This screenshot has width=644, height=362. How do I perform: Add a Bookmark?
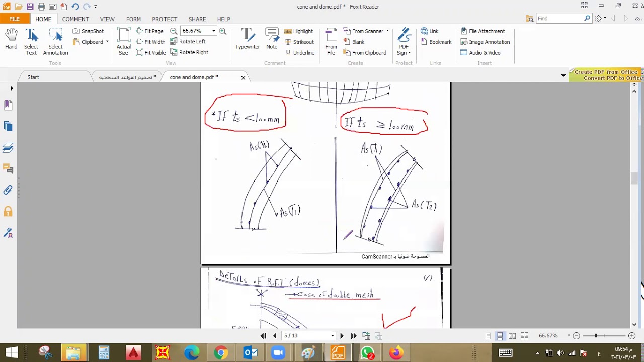pyautogui.click(x=436, y=42)
